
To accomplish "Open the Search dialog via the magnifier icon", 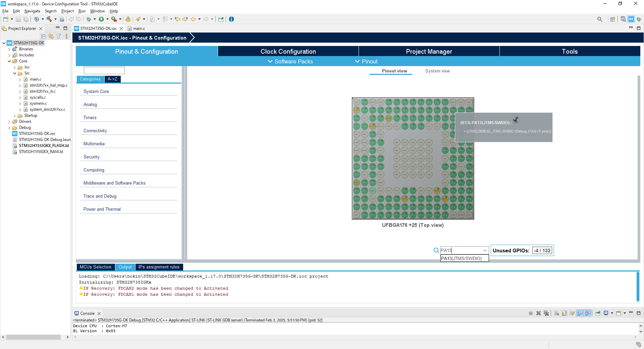I will coord(600,19).
